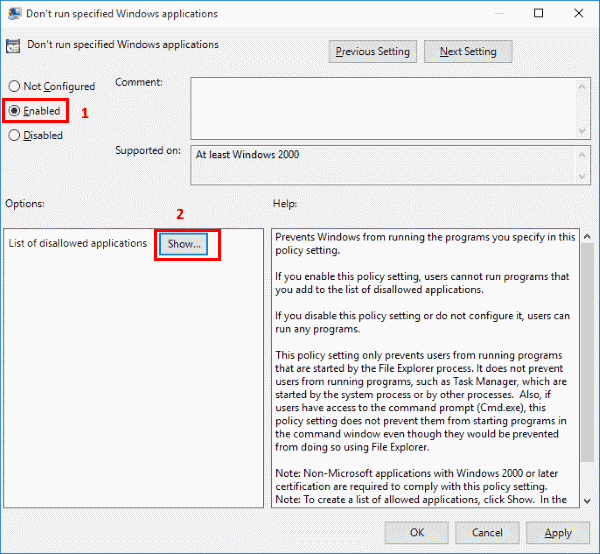This screenshot has width=600, height=554.
Task: Apply the policy changes
Action: [x=558, y=533]
